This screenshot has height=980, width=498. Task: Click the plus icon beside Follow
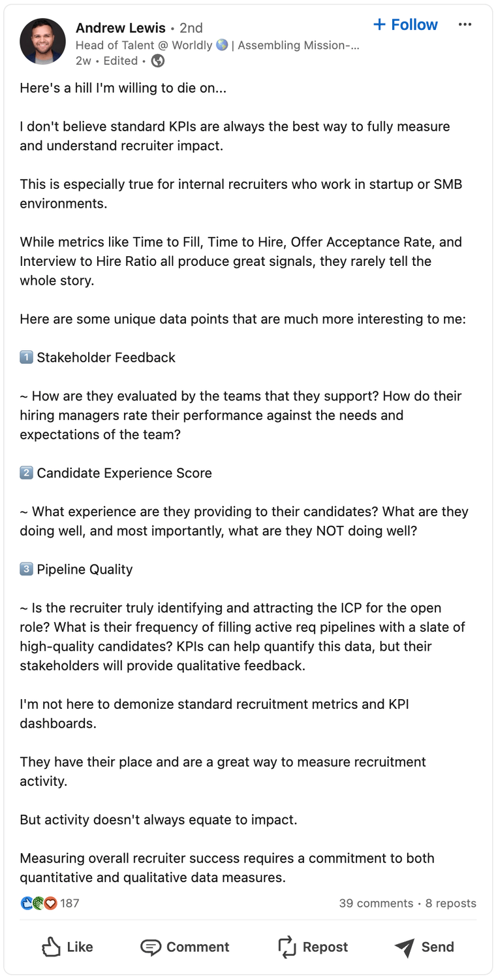(x=379, y=25)
